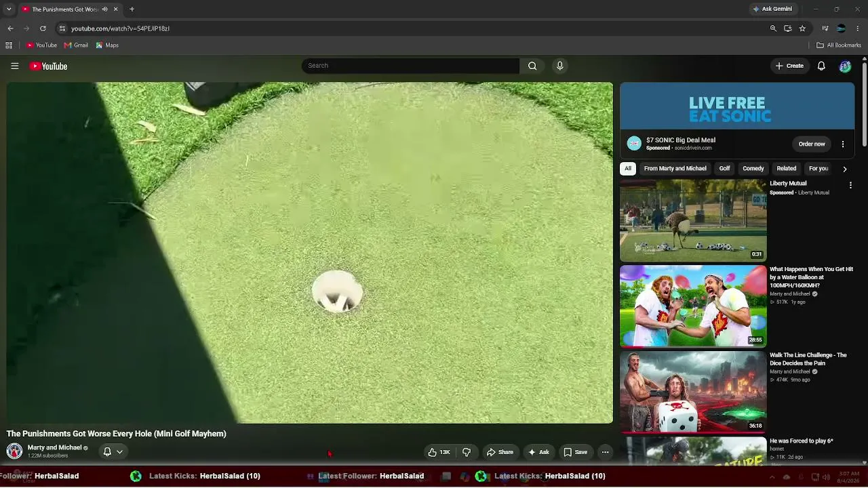Open the Gmail bookmark

[x=76, y=45]
